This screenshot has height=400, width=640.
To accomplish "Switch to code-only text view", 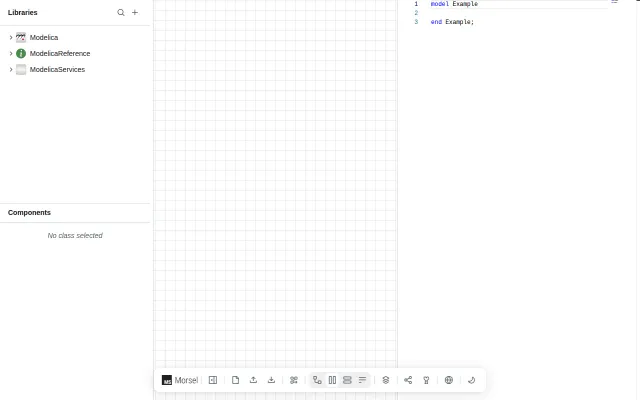I will click(x=362, y=380).
